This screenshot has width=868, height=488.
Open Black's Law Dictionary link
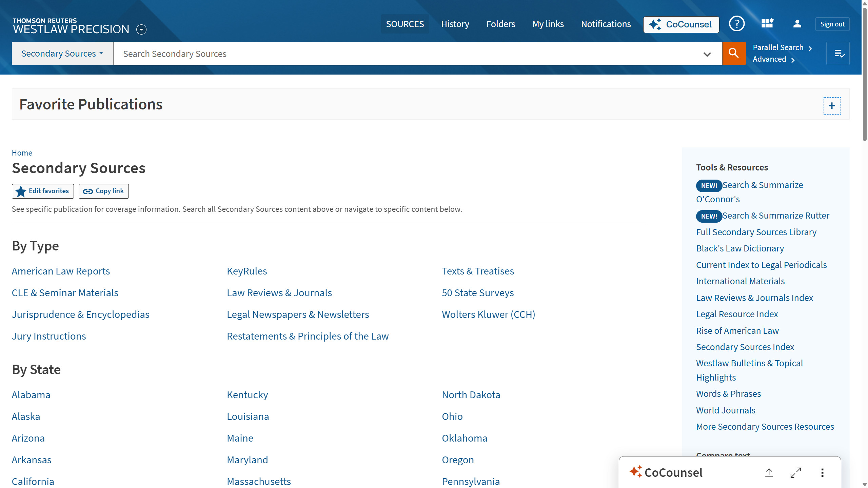point(740,248)
